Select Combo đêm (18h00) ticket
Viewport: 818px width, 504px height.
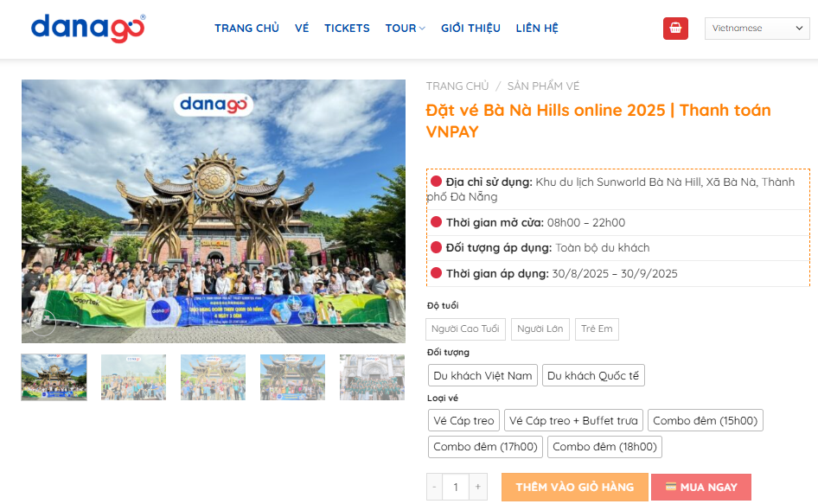point(604,447)
